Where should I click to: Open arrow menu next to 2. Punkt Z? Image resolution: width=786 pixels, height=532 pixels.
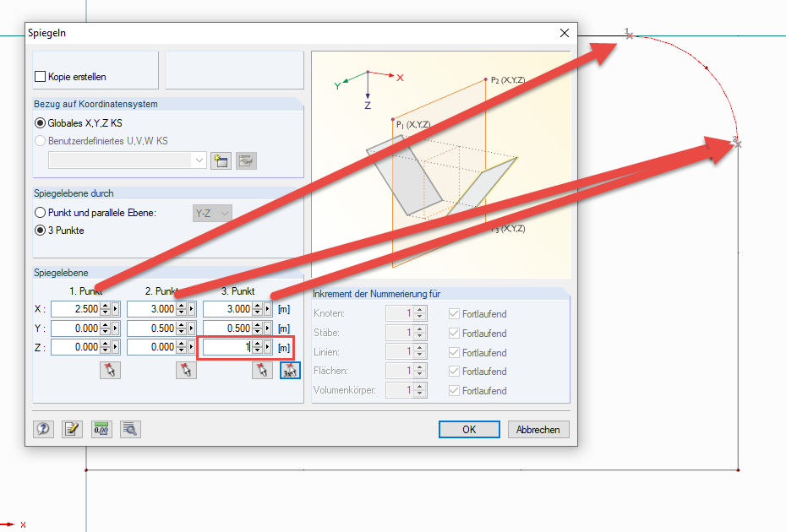192,347
